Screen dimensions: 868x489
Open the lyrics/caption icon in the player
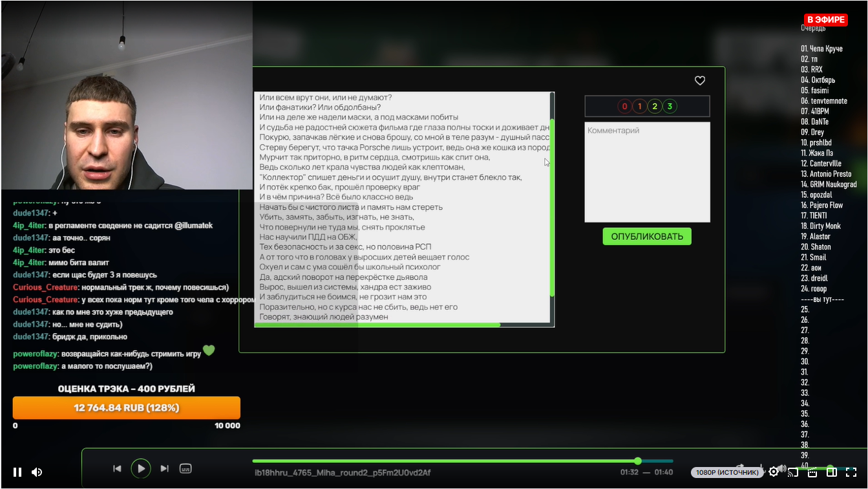pos(185,468)
